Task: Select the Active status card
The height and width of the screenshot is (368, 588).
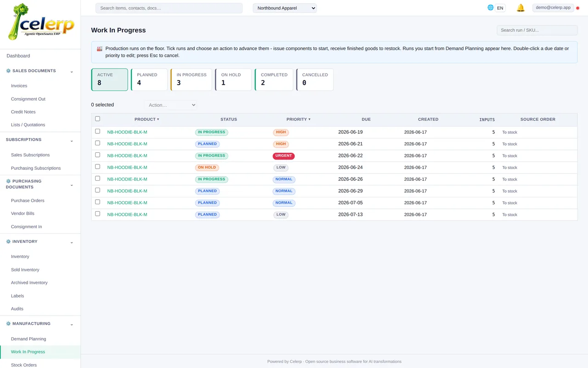Action: (x=109, y=80)
